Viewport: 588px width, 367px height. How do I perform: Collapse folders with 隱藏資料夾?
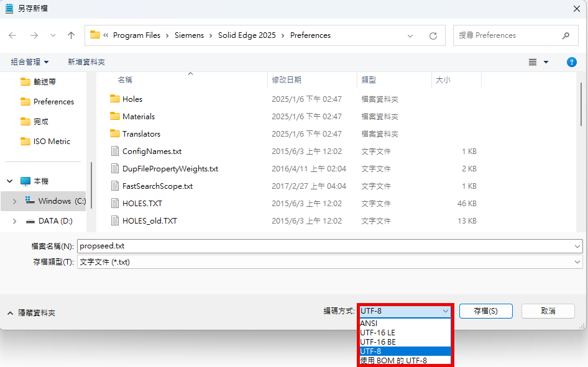tap(32, 313)
